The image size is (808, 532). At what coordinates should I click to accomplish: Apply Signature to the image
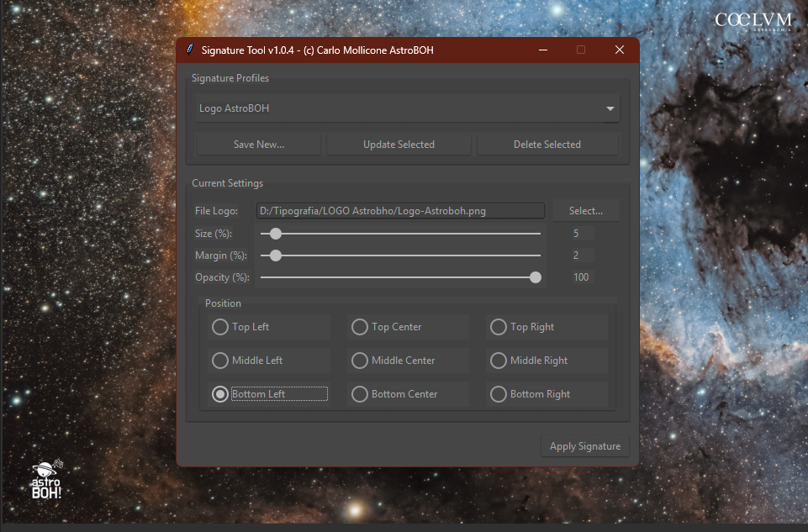[584, 446]
